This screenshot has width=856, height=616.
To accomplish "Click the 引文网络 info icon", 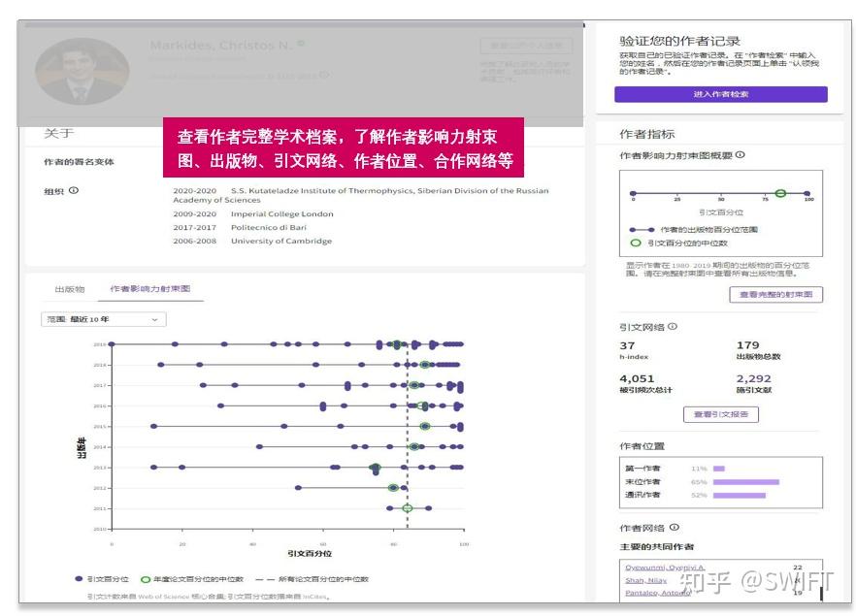I will (x=674, y=327).
